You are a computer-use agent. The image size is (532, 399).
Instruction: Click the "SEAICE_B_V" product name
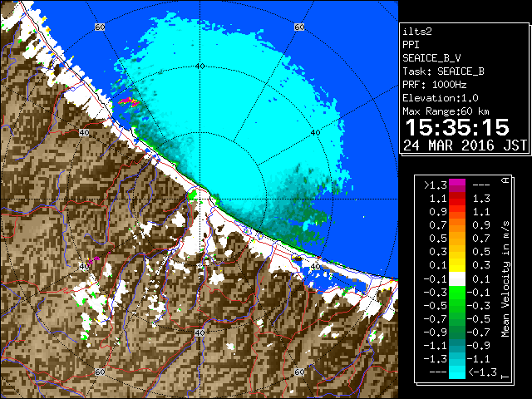pyautogui.click(x=431, y=58)
